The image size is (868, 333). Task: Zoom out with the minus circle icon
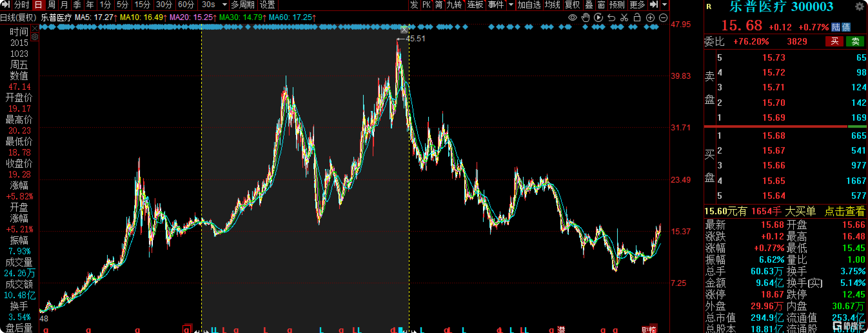coord(663,18)
